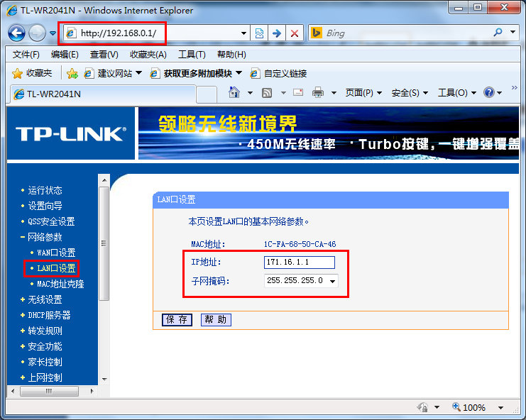Open the 编辑(E) menu

click(65, 55)
